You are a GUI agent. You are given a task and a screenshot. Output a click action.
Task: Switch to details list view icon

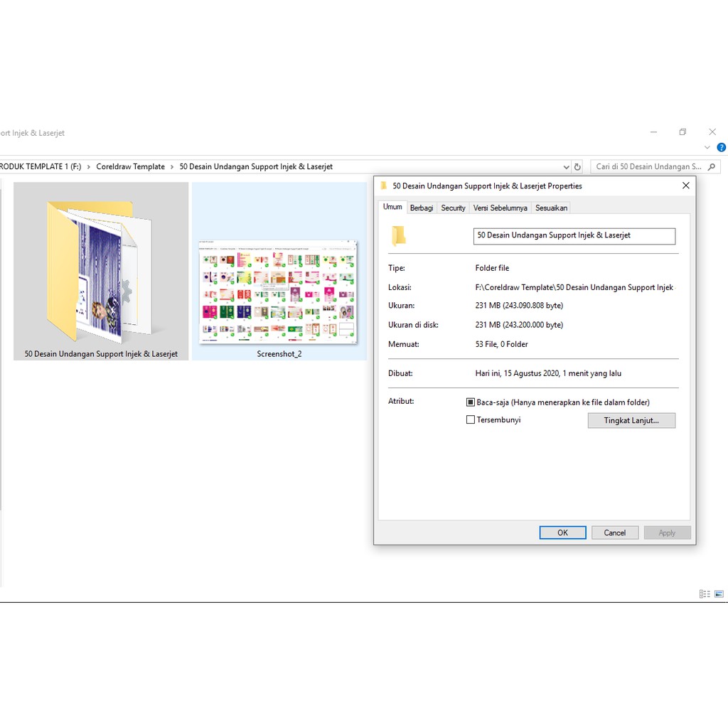[705, 594]
